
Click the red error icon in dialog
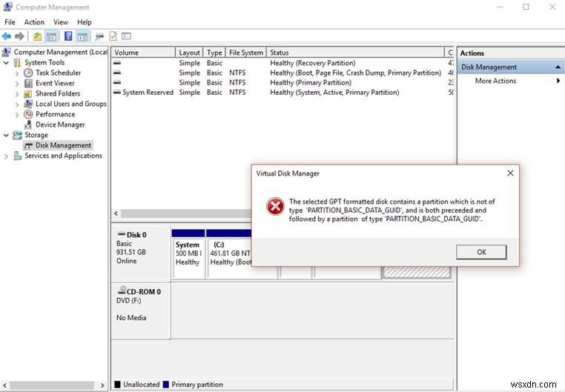tap(275, 206)
